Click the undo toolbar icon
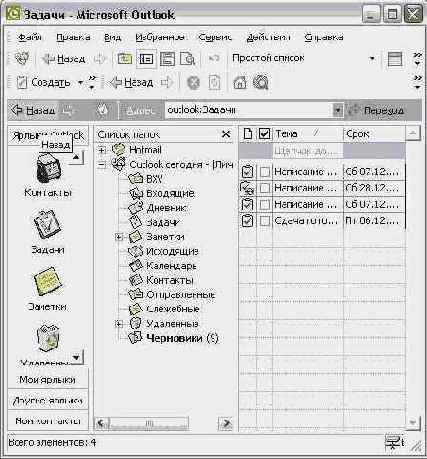Viewport: 427px width, 459px height. pos(213,59)
